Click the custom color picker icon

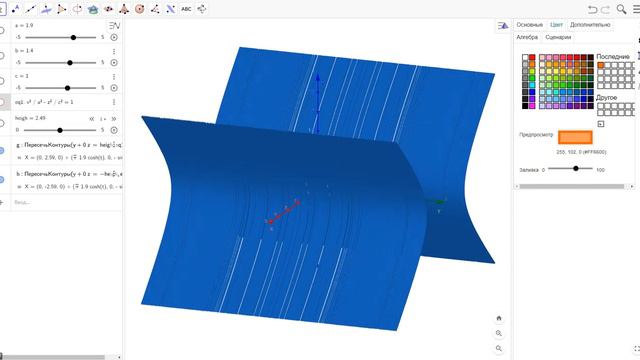tap(600, 124)
